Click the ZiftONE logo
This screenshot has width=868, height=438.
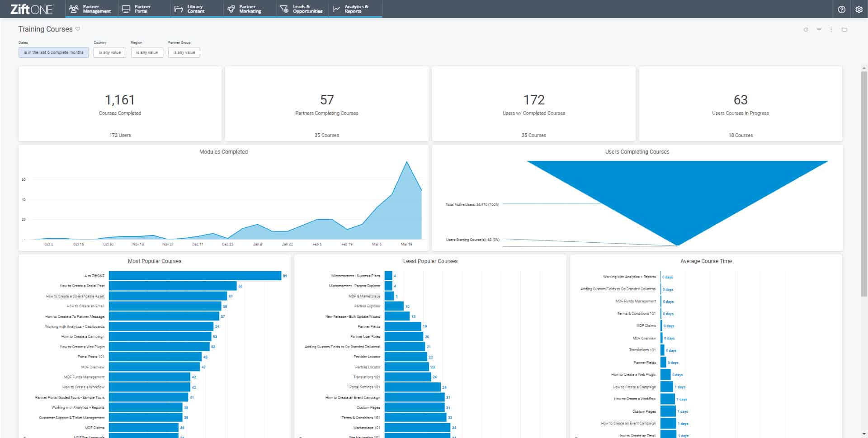click(x=32, y=9)
